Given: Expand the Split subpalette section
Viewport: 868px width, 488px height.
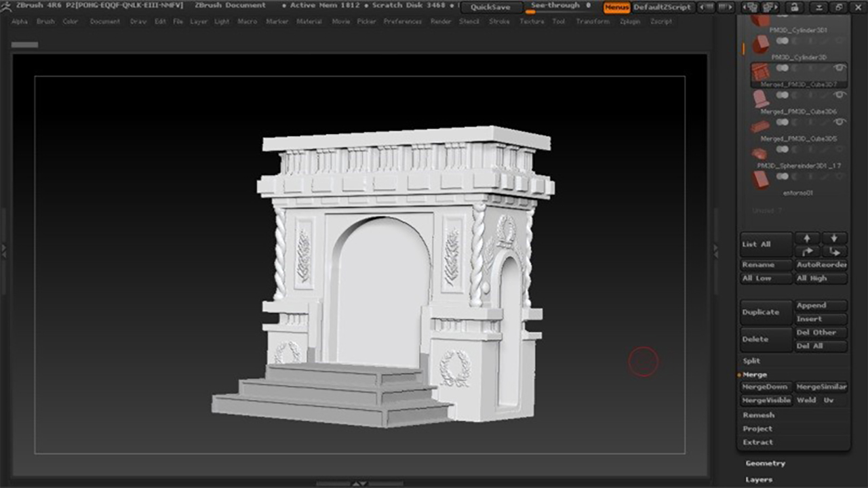Looking at the screenshot, I should pos(751,361).
